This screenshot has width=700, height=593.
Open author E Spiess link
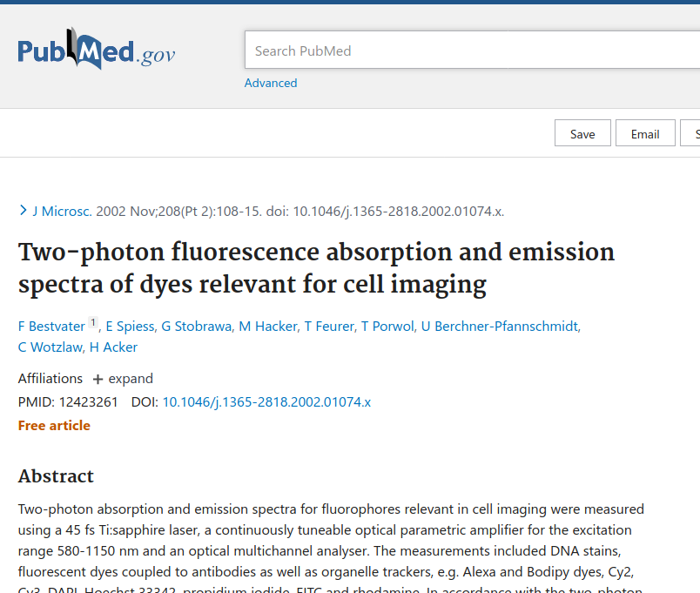click(130, 327)
